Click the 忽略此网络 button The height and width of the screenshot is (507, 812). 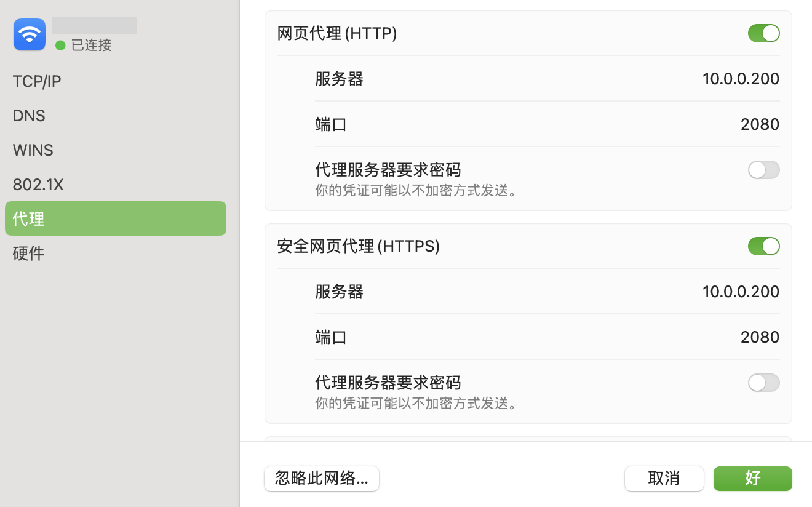321,479
